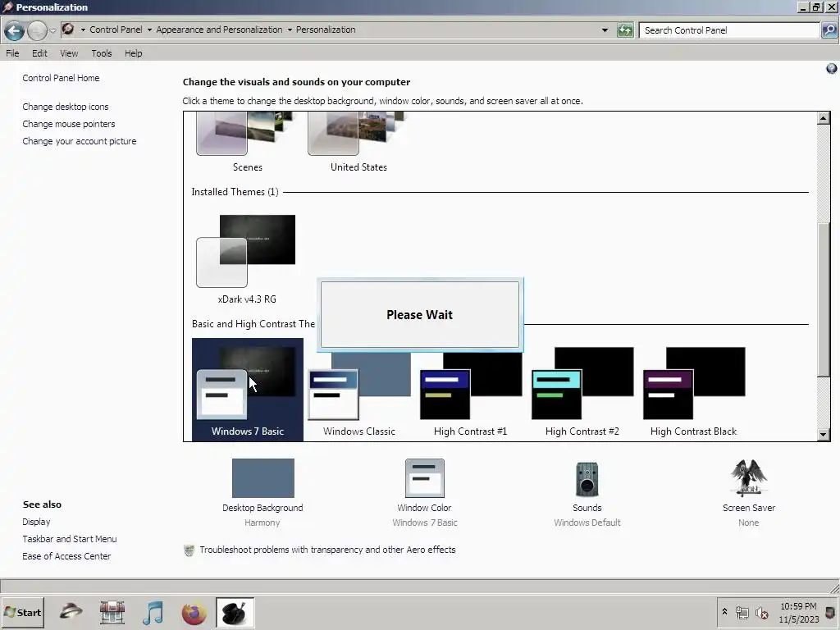The width and height of the screenshot is (840, 630).
Task: Open the music note taskbar icon
Action: click(153, 612)
